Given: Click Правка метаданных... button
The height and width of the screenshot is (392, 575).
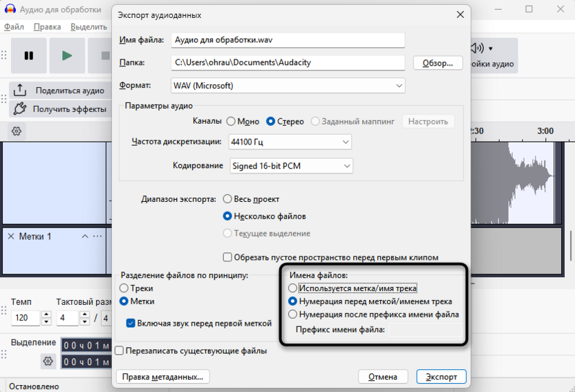Looking at the screenshot, I should (x=163, y=377).
